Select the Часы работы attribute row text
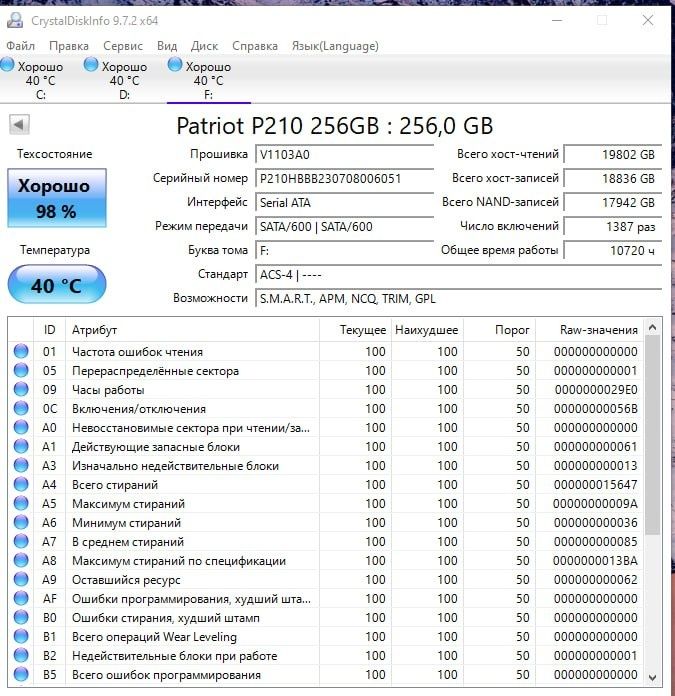Viewport: 675px width, 696px height. (x=108, y=390)
